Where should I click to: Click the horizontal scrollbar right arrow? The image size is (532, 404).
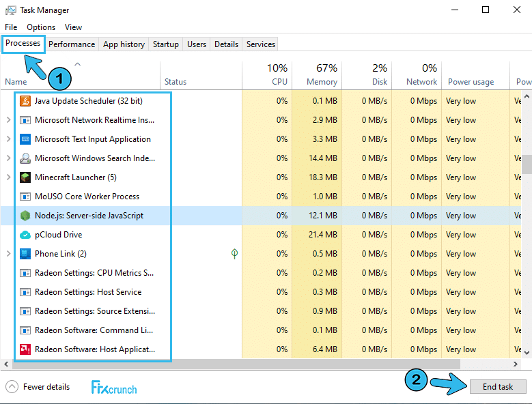coord(516,364)
